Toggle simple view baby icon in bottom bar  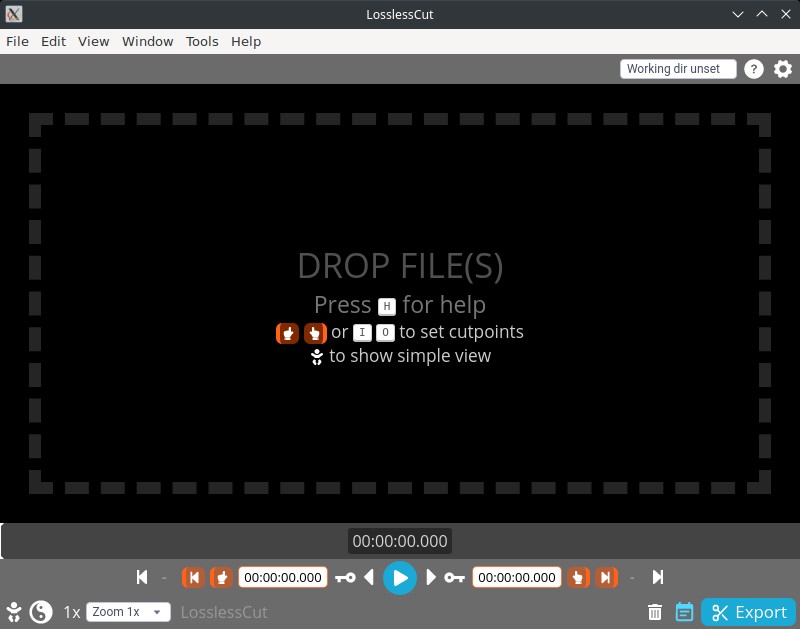[x=14, y=612]
